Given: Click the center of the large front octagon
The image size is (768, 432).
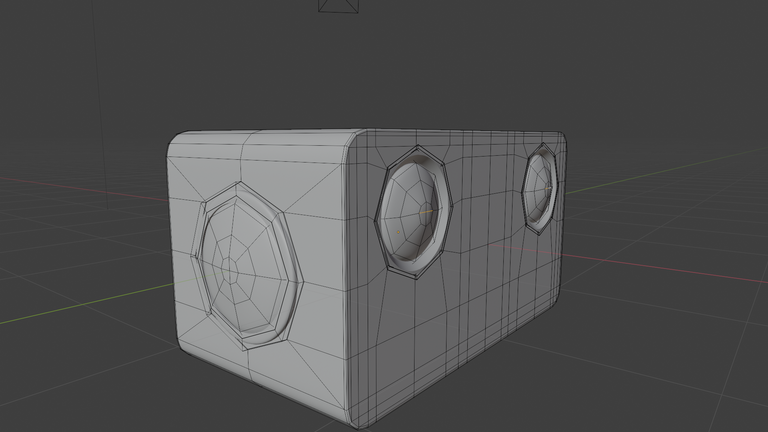Looking at the screenshot, I should click(x=230, y=268).
